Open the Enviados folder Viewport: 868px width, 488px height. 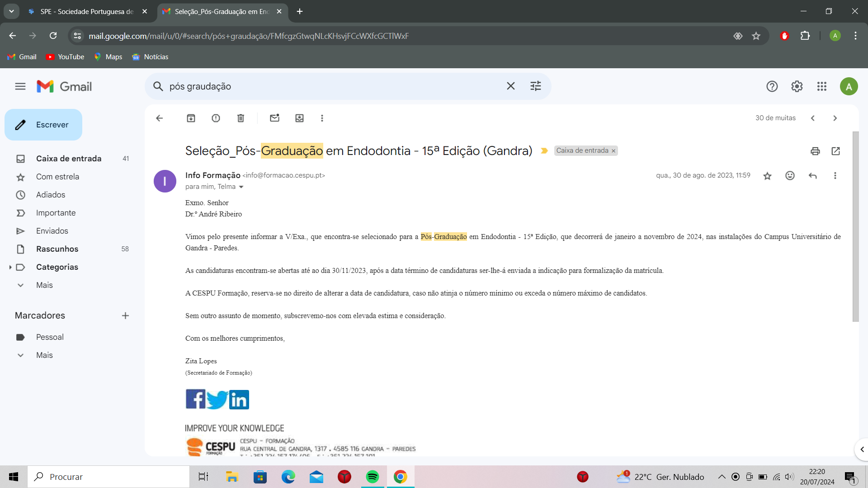(52, 231)
